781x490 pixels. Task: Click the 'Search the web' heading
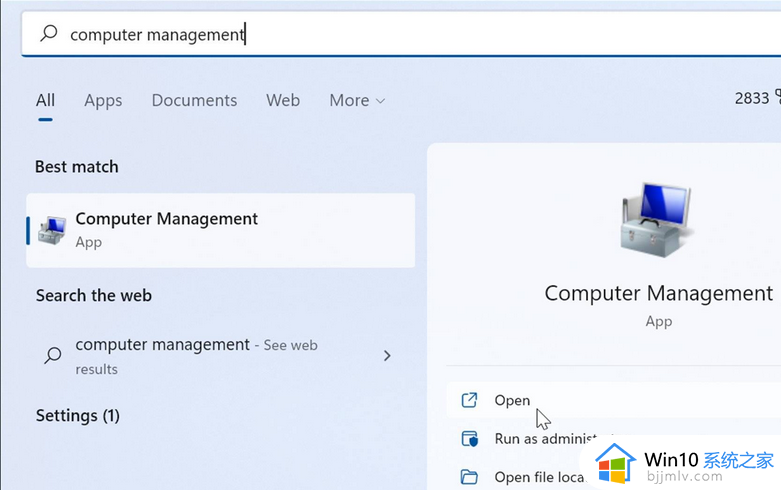(x=94, y=296)
